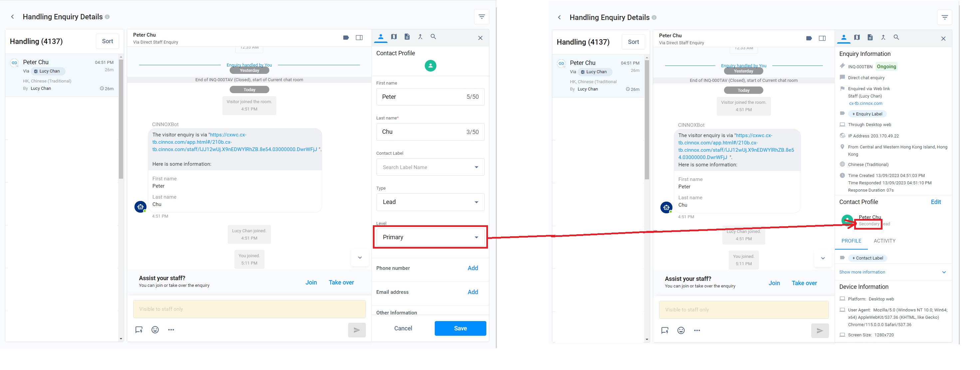Click the send arrow beside Save button panel
980x370 pixels.
[x=357, y=330]
